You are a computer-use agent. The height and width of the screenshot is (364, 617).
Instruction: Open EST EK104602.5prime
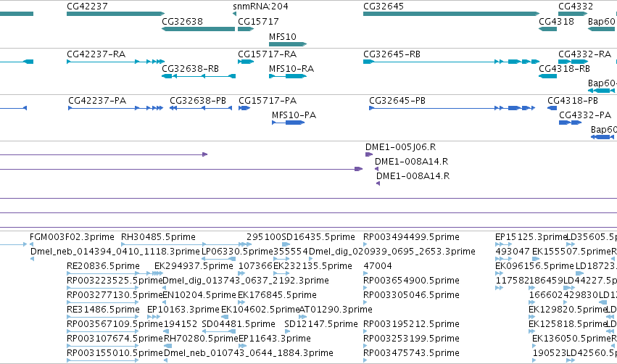pos(260,310)
